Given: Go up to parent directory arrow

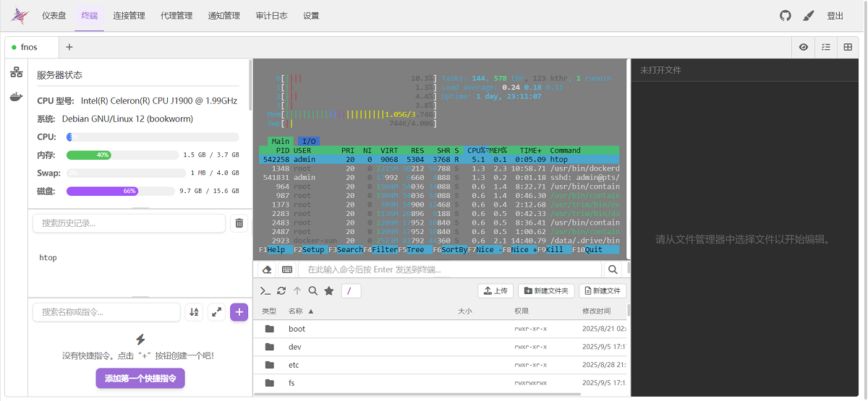Looking at the screenshot, I should (297, 290).
